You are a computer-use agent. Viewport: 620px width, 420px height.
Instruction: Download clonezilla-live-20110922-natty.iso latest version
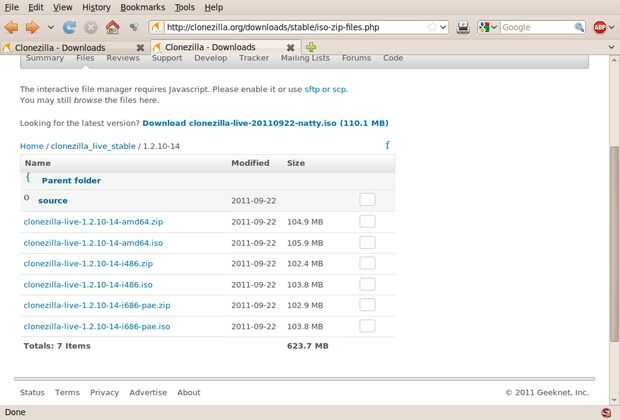coord(265,123)
